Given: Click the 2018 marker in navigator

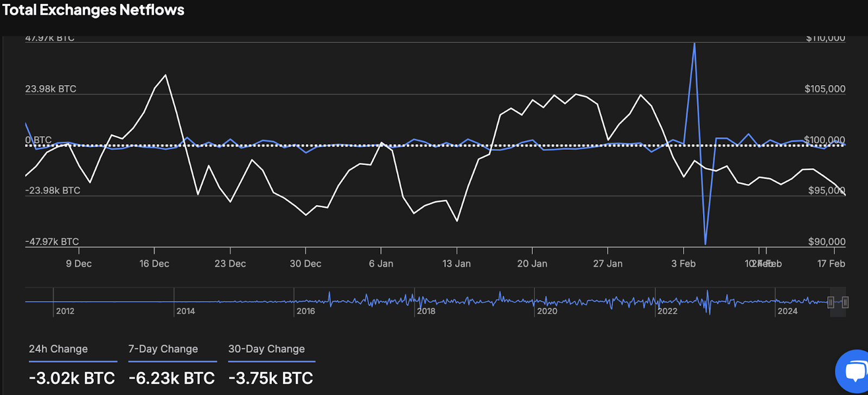Looking at the screenshot, I should coord(426,311).
